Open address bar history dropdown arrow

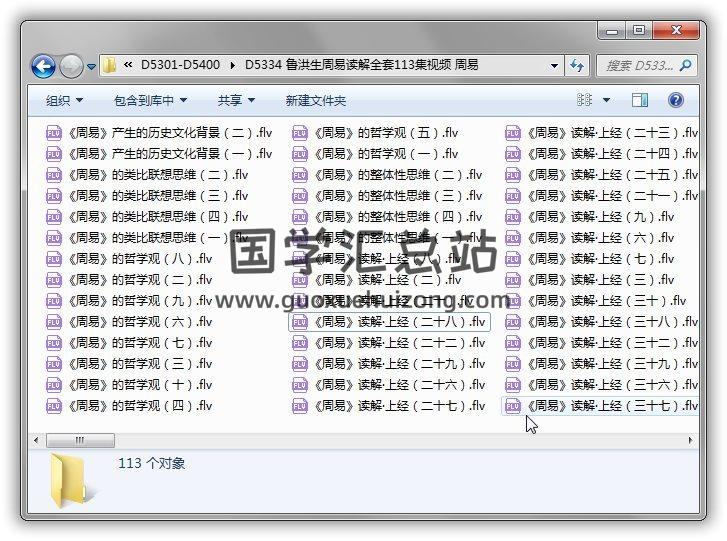click(x=554, y=66)
